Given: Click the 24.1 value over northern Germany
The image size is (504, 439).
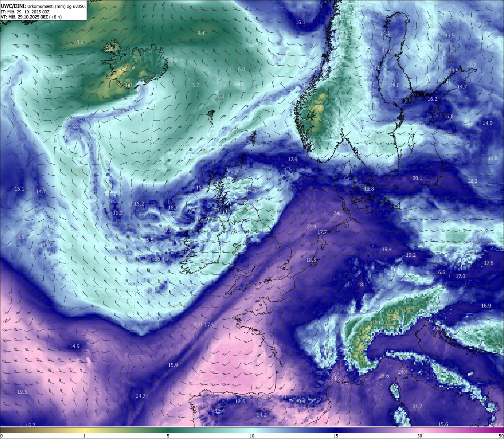Looking at the screenshot, I should pyautogui.click(x=338, y=213).
